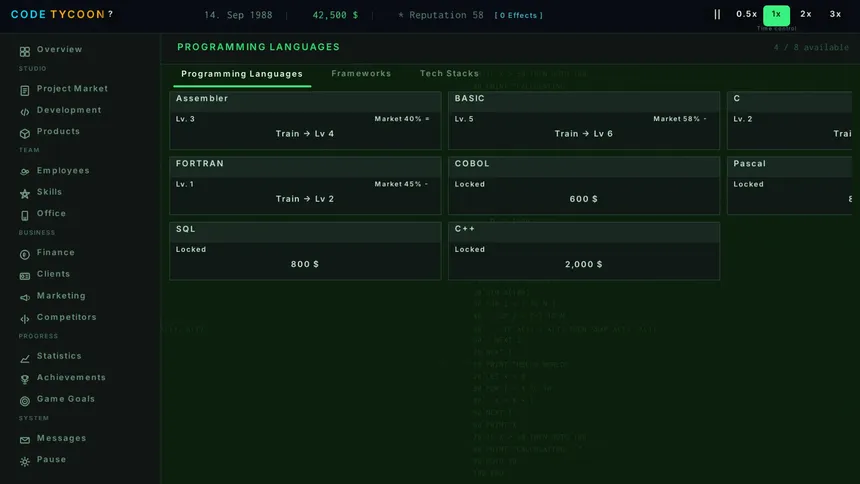This screenshot has width=860, height=484.
Task: Select the 1x speed setting
Action: pyautogui.click(x=776, y=15)
